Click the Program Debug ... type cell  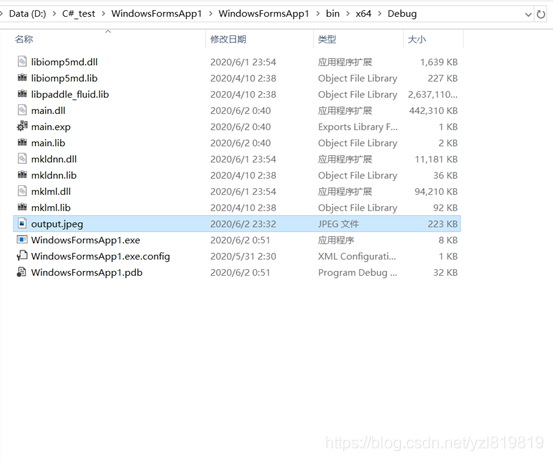(357, 273)
